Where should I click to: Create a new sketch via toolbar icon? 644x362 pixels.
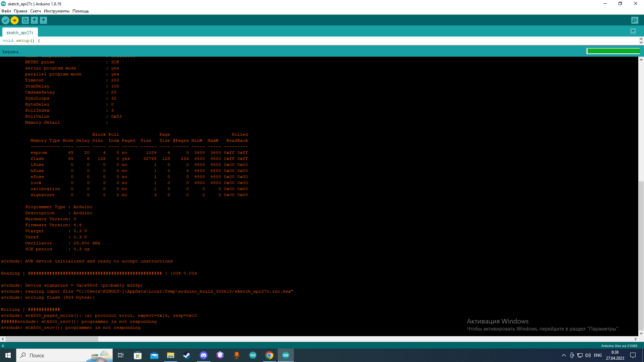25,20
